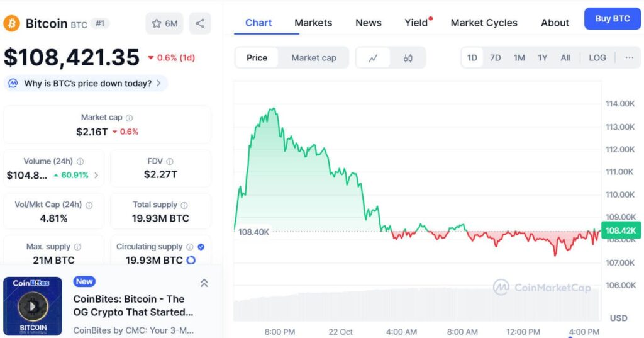Click the watchlist star button with 6M
644x338 pixels.
pos(164,23)
